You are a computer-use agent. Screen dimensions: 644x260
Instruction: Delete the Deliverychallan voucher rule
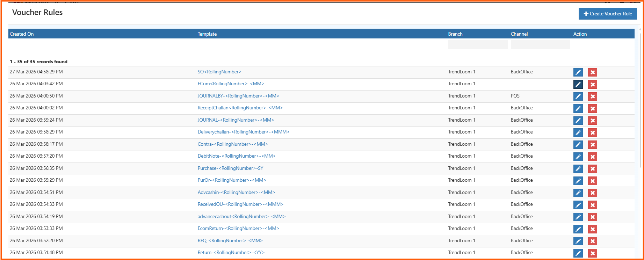pyautogui.click(x=592, y=132)
